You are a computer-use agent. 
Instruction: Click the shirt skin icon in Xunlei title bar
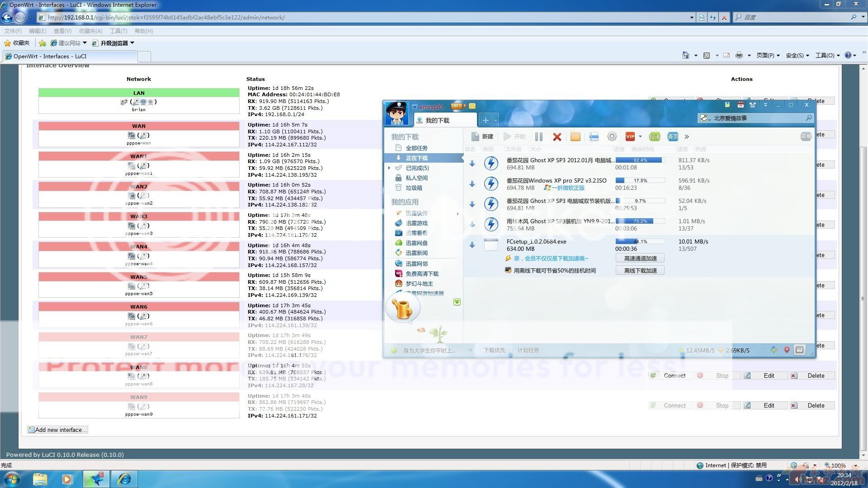point(753,105)
